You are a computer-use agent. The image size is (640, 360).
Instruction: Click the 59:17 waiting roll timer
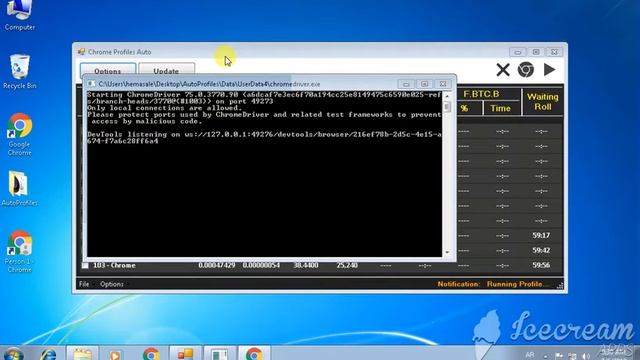(x=541, y=236)
